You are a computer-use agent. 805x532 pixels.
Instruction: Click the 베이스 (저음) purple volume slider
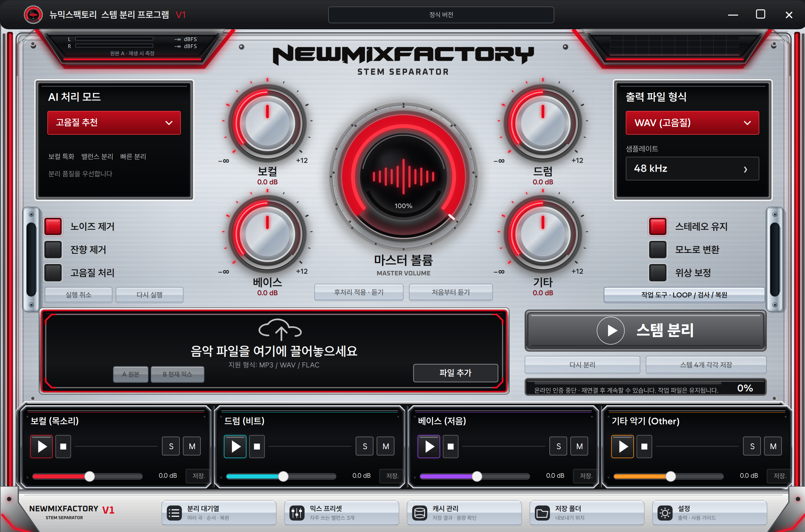(x=475, y=476)
